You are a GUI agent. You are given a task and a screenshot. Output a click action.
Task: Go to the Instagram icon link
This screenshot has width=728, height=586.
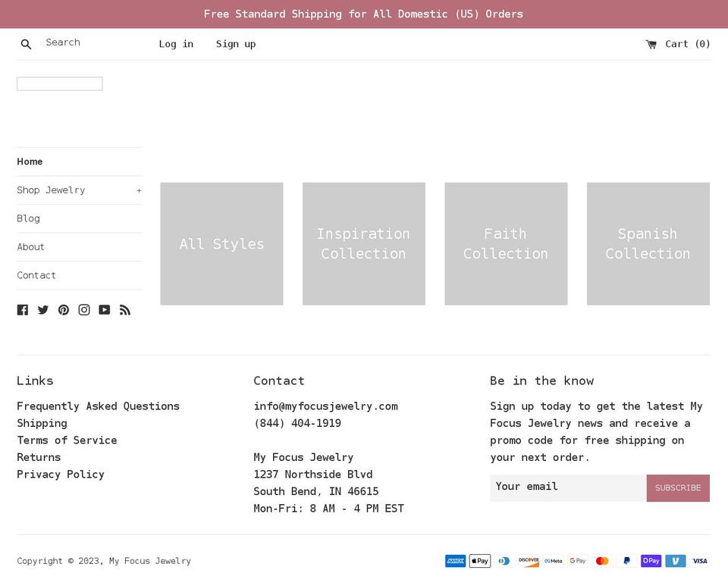[84, 310]
